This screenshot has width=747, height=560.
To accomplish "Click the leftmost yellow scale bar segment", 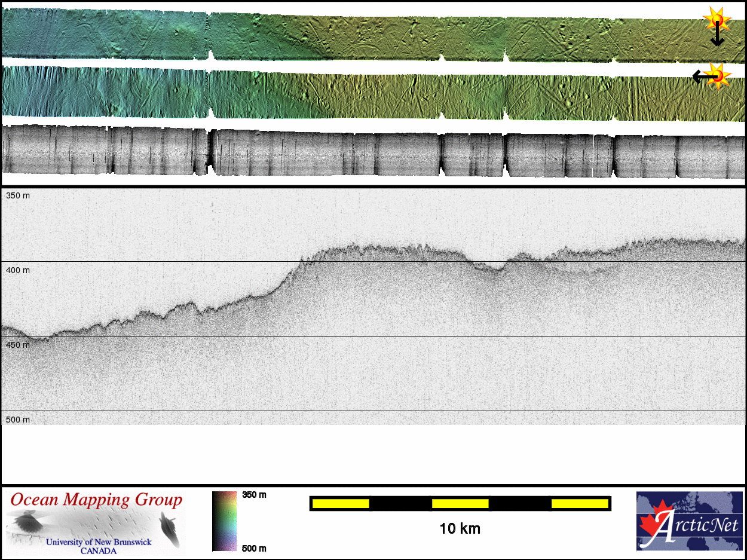I will [341, 504].
